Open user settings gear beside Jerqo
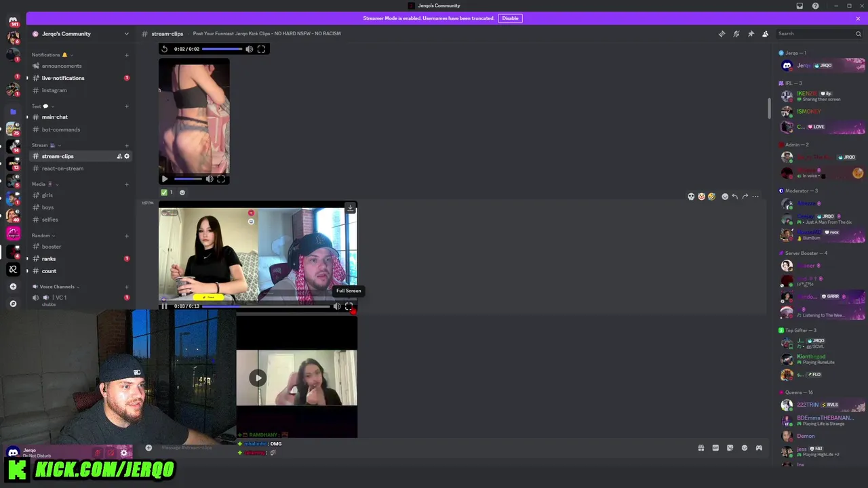Viewport: 868px width, 488px height. tap(123, 453)
